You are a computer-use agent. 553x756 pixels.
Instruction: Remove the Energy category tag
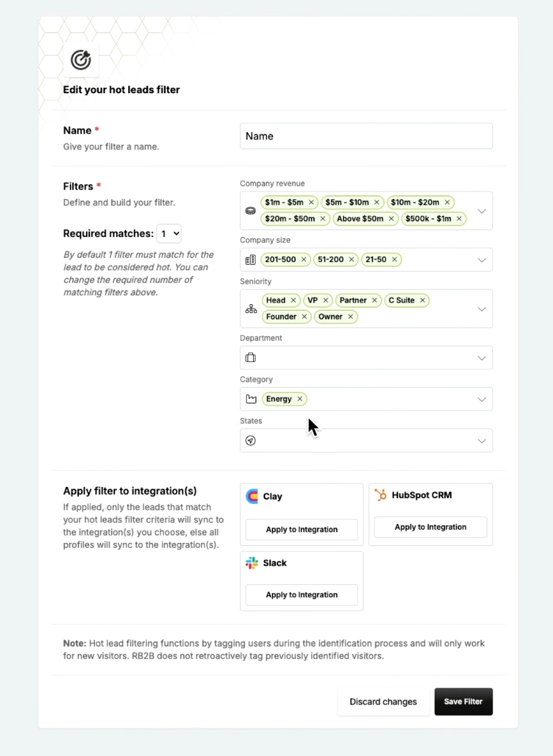(300, 399)
